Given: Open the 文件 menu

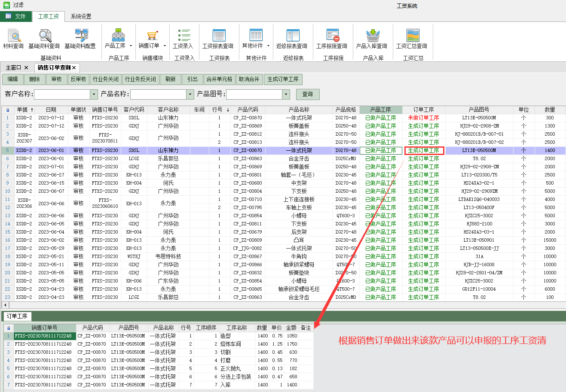Looking at the screenshot, I should (x=16, y=16).
